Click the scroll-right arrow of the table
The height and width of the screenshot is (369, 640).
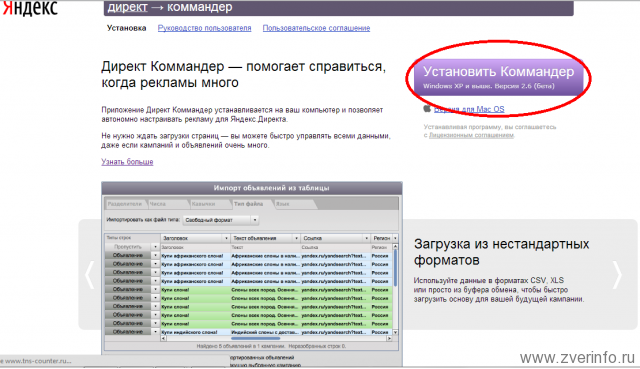389,338
